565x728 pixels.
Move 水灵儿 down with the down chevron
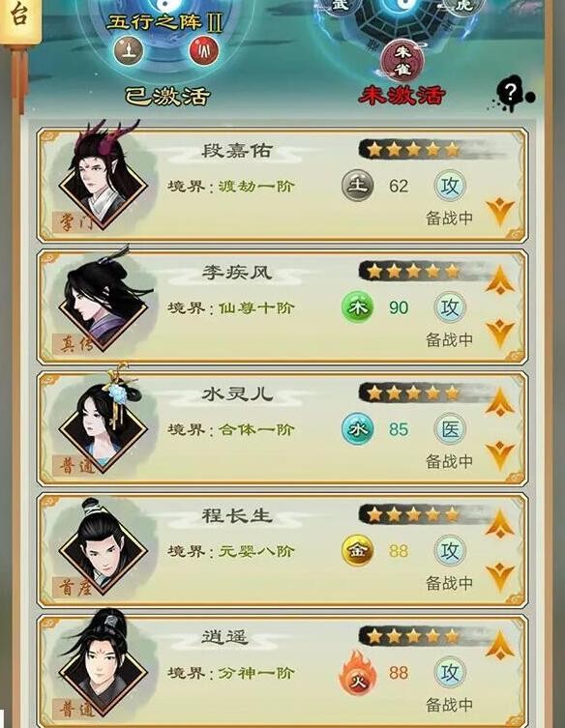point(500,455)
